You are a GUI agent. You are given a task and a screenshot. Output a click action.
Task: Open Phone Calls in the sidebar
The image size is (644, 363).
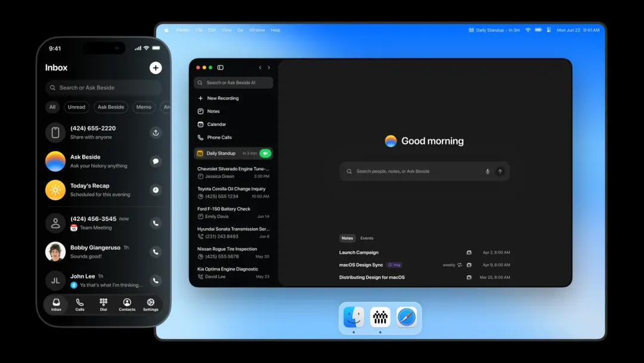[x=219, y=137]
